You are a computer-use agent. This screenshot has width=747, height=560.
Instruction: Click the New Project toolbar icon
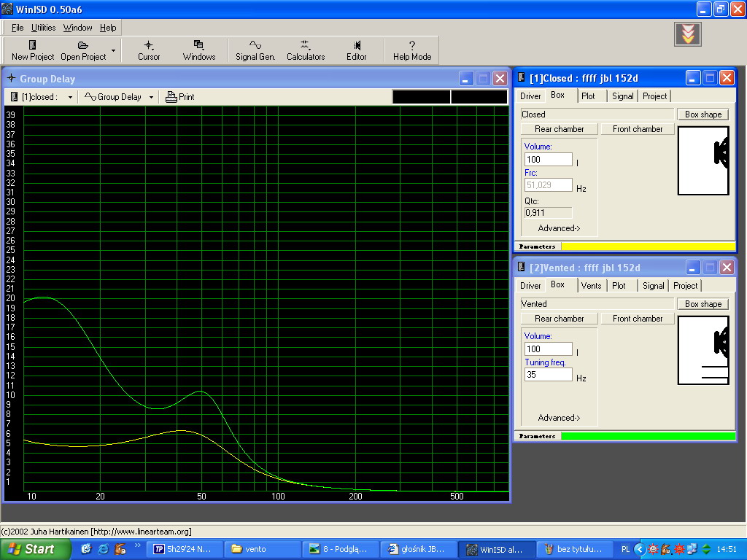click(x=32, y=45)
